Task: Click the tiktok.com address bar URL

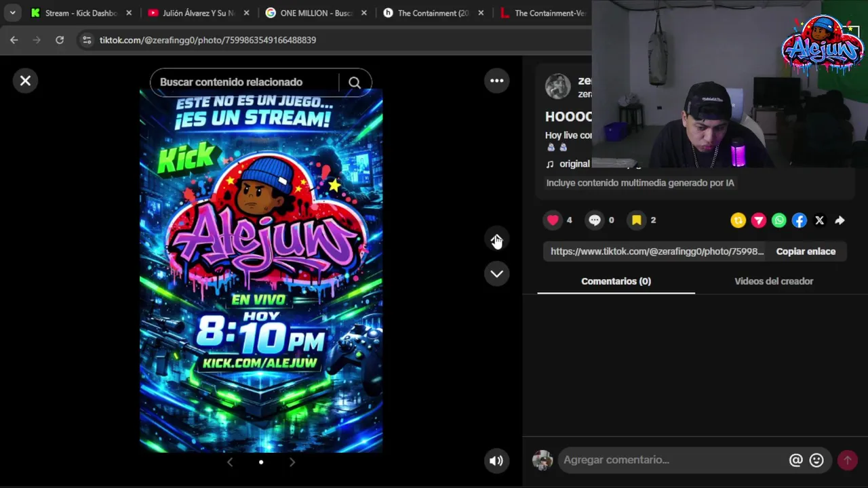Action: (x=208, y=40)
